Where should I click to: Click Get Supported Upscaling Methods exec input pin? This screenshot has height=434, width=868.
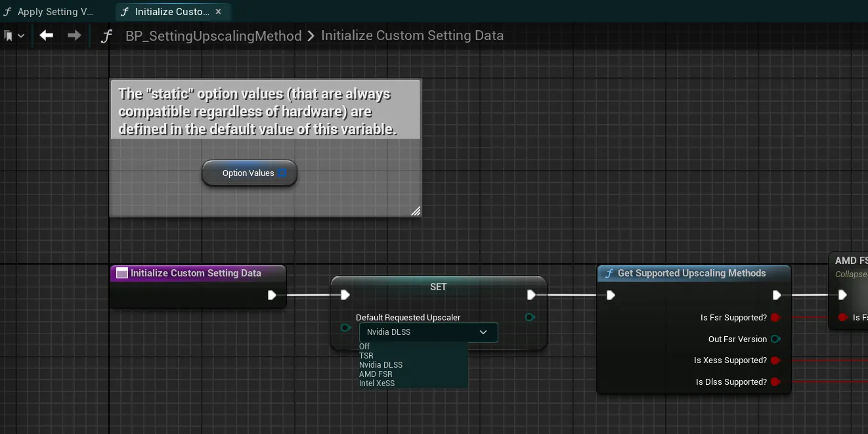pyautogui.click(x=611, y=295)
